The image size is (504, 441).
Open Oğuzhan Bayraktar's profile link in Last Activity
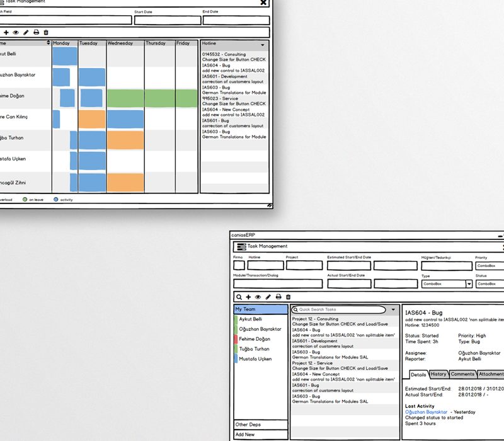point(427,412)
